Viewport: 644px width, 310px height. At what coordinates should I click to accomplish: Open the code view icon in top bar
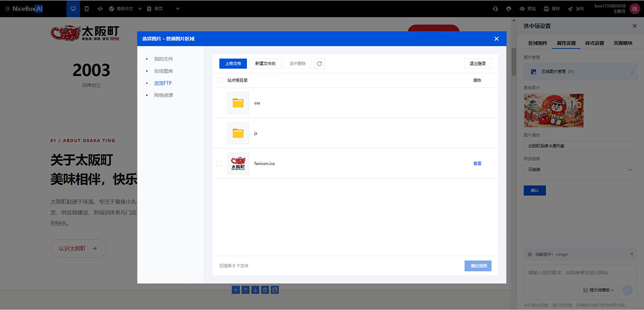coord(100,9)
